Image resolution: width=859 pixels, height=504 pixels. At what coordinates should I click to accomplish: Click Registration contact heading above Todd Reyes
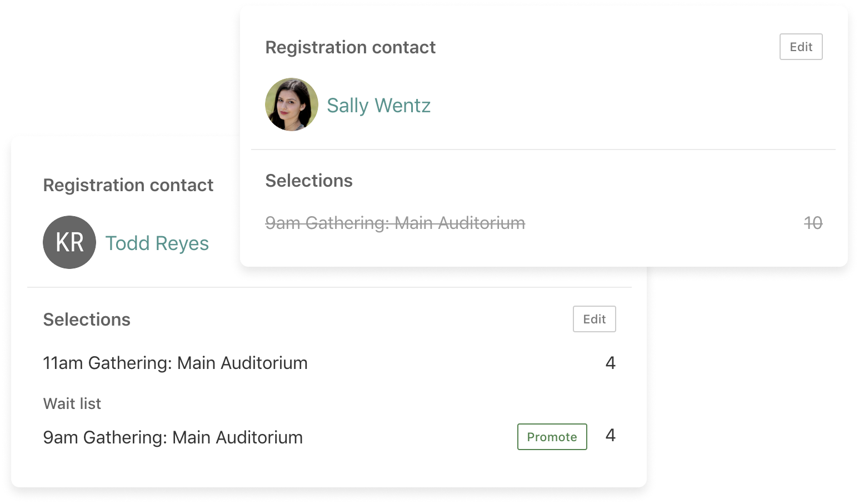tap(128, 185)
